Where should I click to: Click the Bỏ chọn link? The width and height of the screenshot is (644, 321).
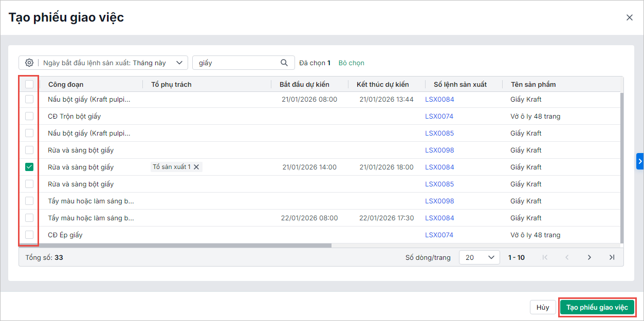coord(351,63)
